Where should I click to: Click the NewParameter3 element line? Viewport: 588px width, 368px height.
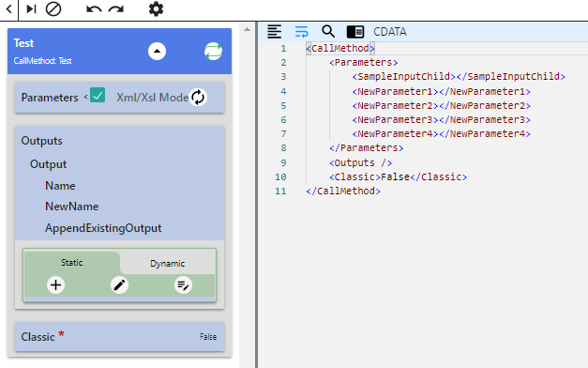[442, 120]
